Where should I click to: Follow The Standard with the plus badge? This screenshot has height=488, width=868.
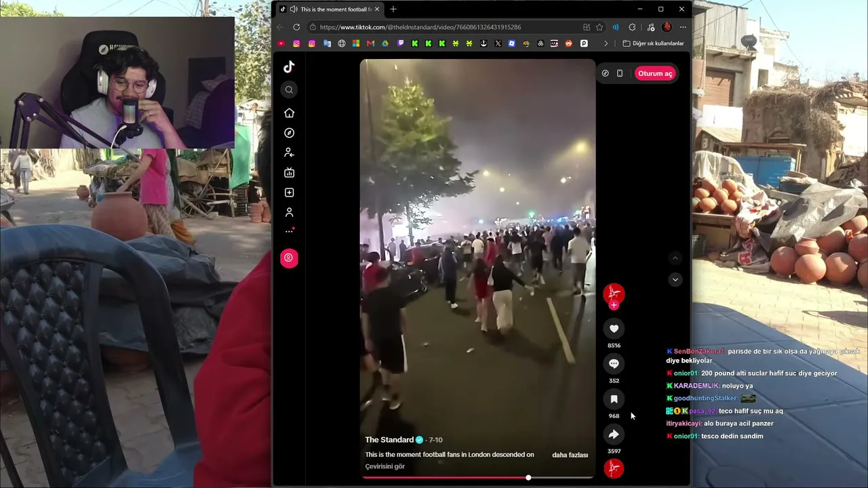point(614,305)
